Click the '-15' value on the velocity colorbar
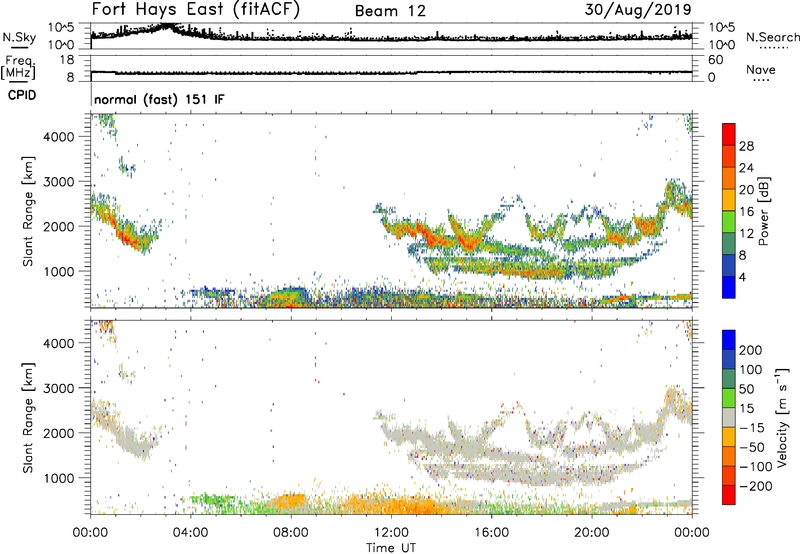800x554 pixels. (x=752, y=428)
